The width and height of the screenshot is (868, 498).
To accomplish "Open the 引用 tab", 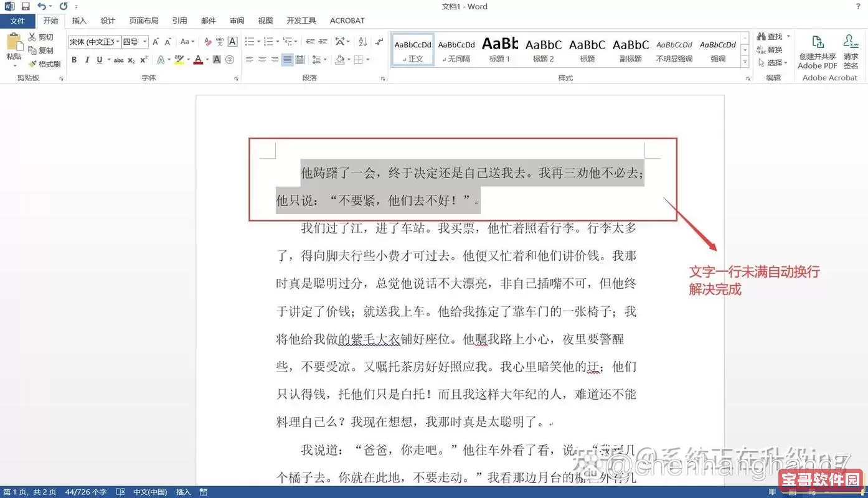I will point(180,21).
